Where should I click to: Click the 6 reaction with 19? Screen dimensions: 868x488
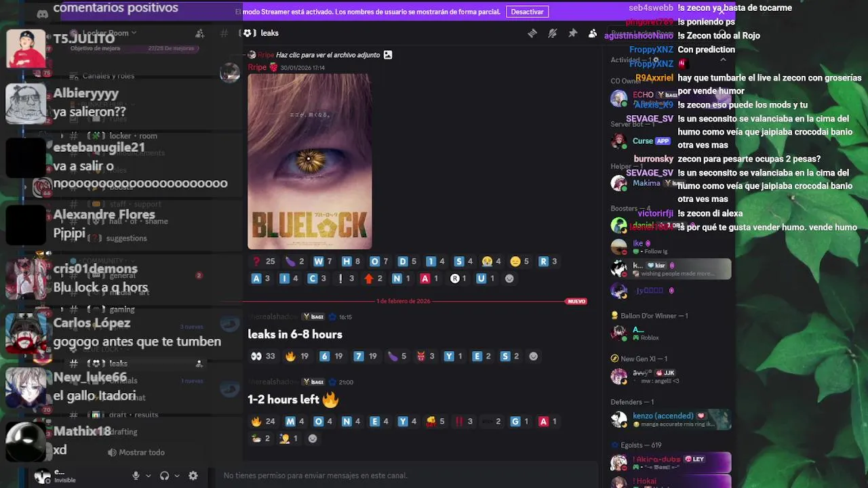click(x=331, y=357)
